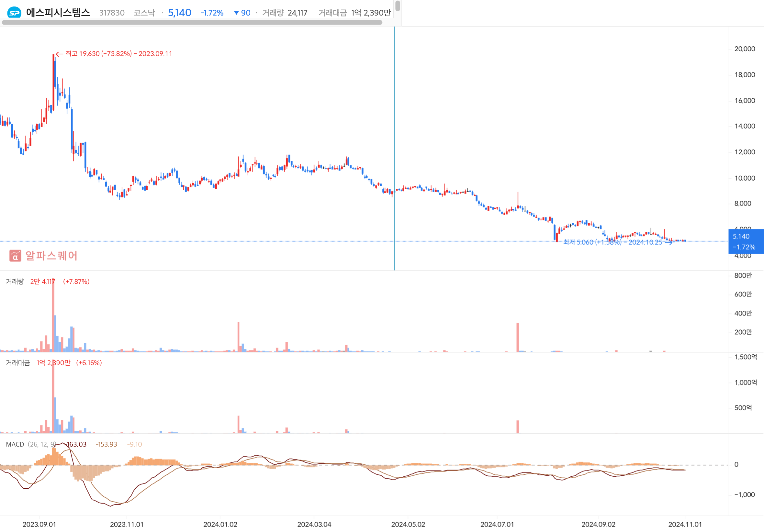Click the (+7.87%) volume change value
The width and height of the screenshot is (764, 532).
coord(76,282)
